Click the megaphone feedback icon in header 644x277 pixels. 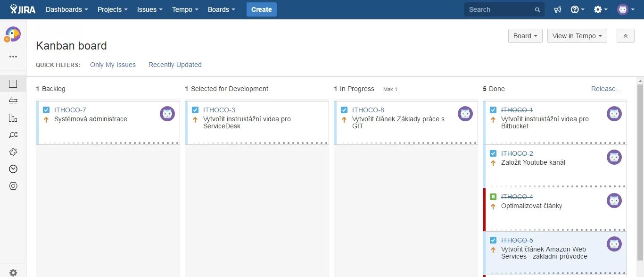(x=558, y=9)
